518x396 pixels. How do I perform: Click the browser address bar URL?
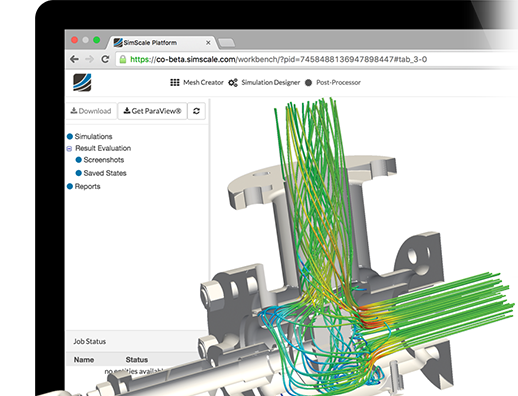(278, 59)
